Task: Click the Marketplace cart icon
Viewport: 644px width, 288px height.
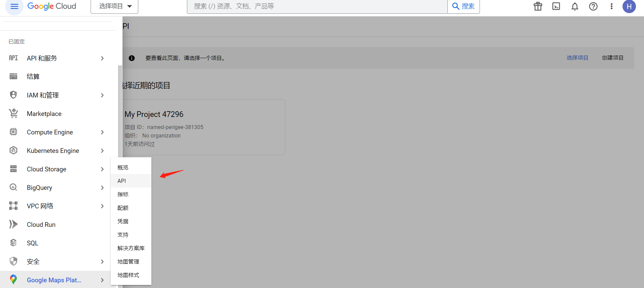Action: click(13, 114)
